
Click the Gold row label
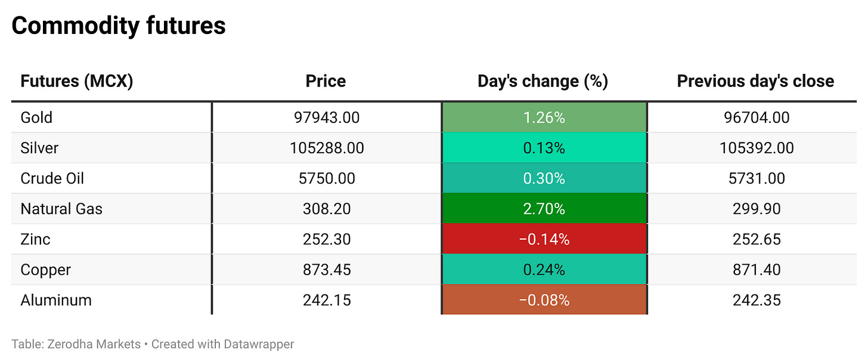coord(36,117)
